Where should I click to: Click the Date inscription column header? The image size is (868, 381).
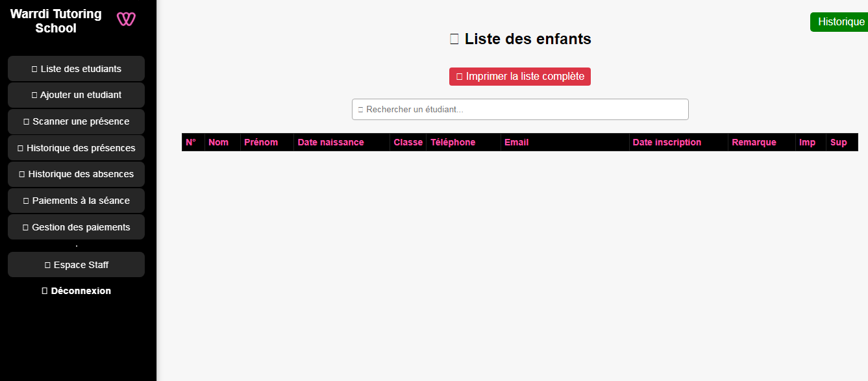pyautogui.click(x=667, y=142)
